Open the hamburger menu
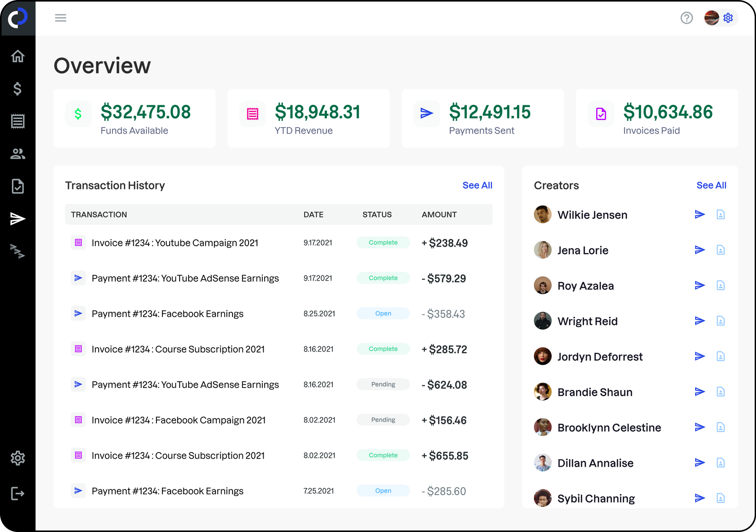The width and height of the screenshot is (756, 532). (60, 17)
